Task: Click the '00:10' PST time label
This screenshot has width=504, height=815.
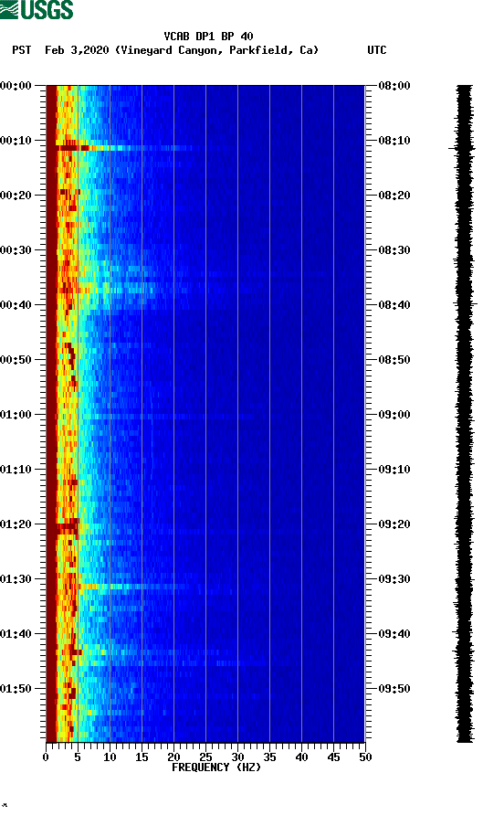Action: [16, 141]
